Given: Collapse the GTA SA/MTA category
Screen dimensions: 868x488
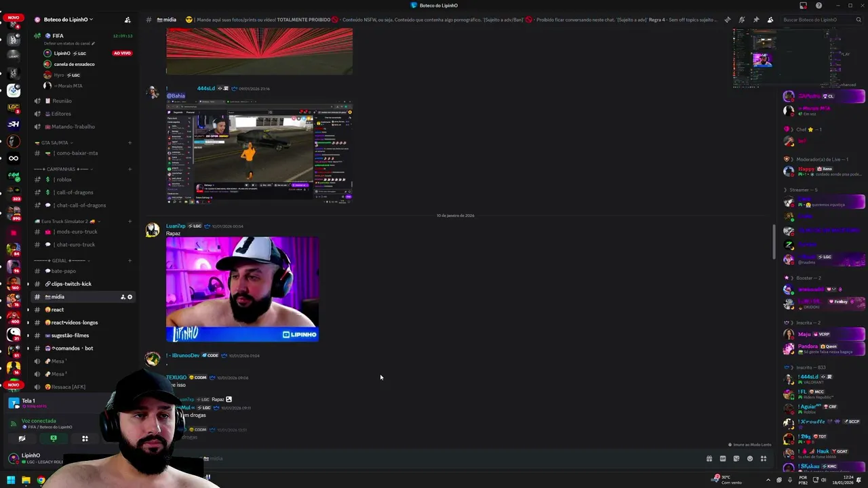Looking at the screenshot, I should tap(54, 143).
